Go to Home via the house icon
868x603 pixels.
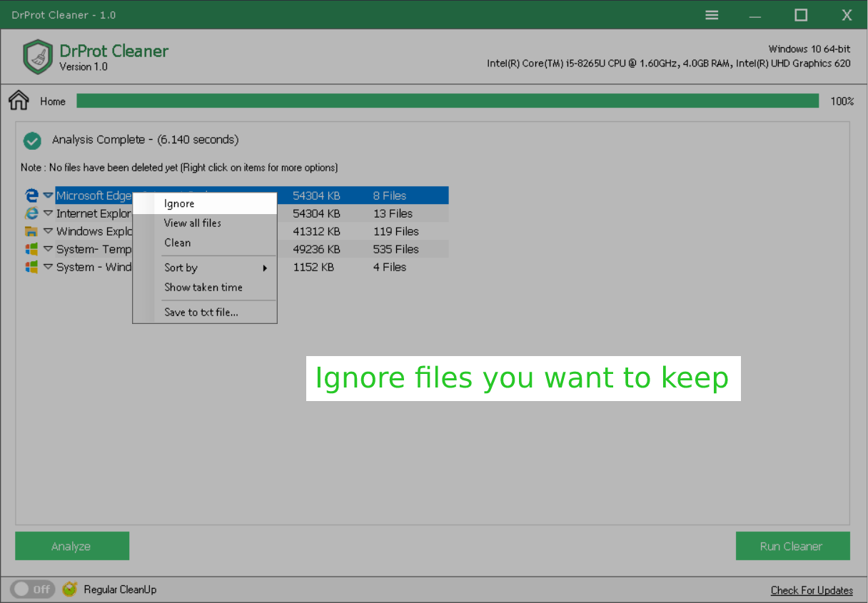click(x=19, y=101)
